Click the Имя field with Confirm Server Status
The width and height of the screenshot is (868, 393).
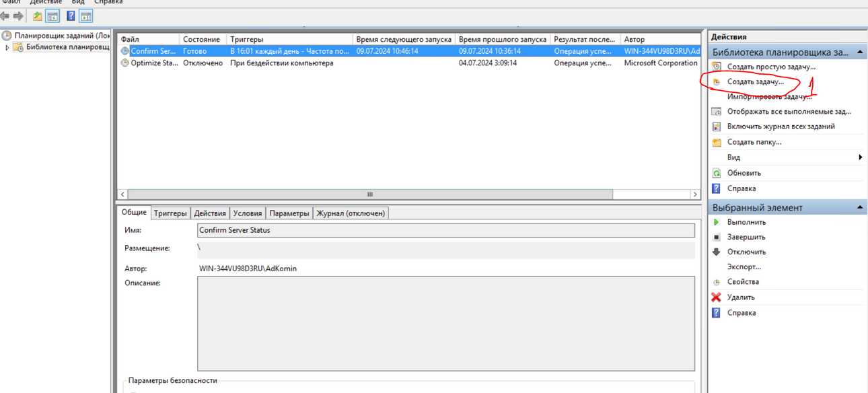pyautogui.click(x=446, y=230)
